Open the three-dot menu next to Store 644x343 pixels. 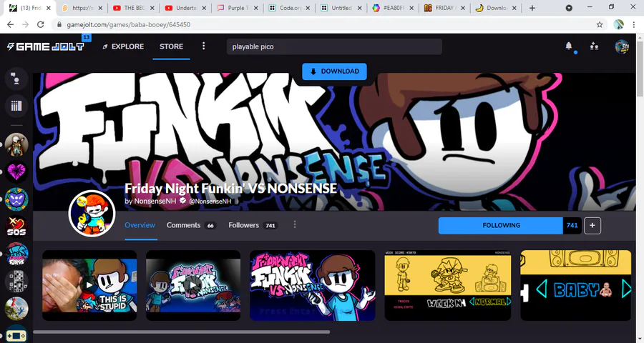point(203,46)
